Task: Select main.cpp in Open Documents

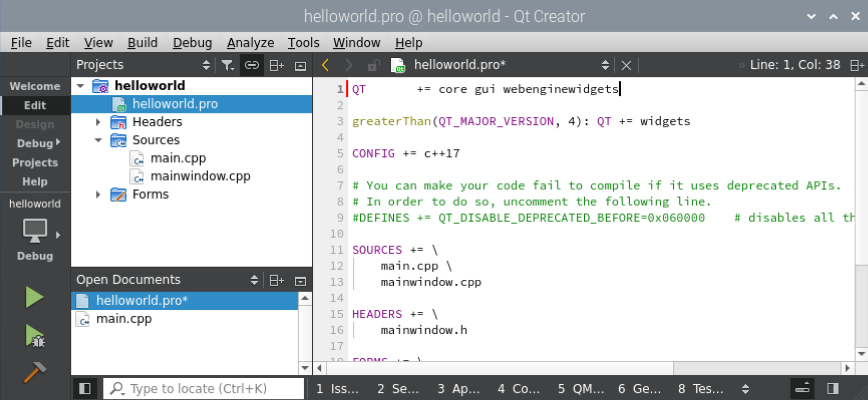Action: 124,319
